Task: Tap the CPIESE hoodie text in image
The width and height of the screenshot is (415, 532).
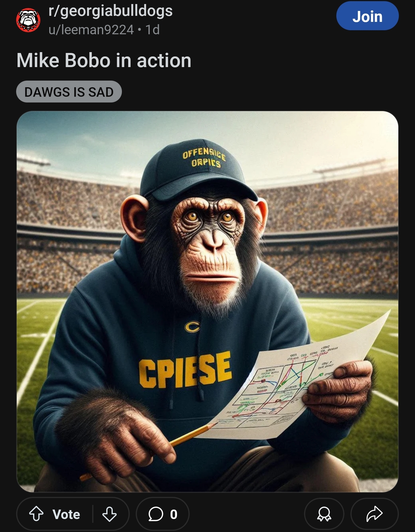Action: pyautogui.click(x=186, y=370)
